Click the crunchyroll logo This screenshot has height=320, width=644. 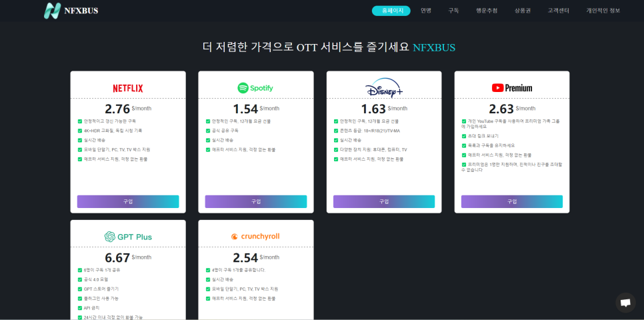tap(255, 237)
